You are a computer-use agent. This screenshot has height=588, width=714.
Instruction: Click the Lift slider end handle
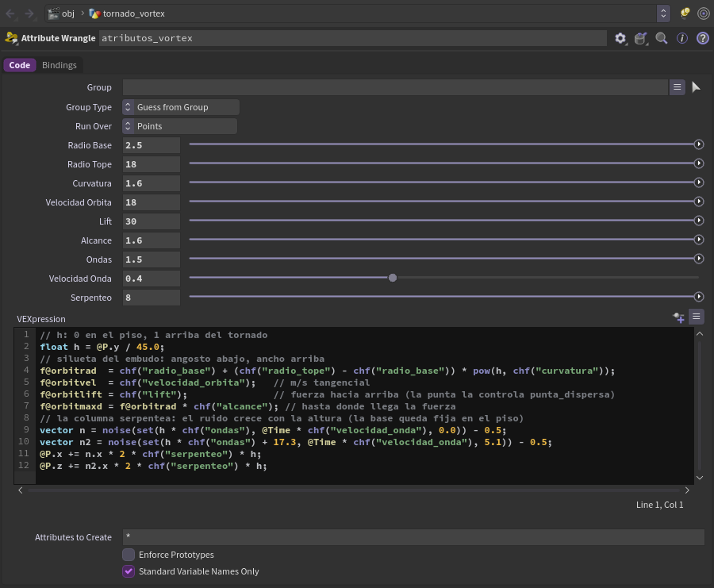[x=699, y=221]
